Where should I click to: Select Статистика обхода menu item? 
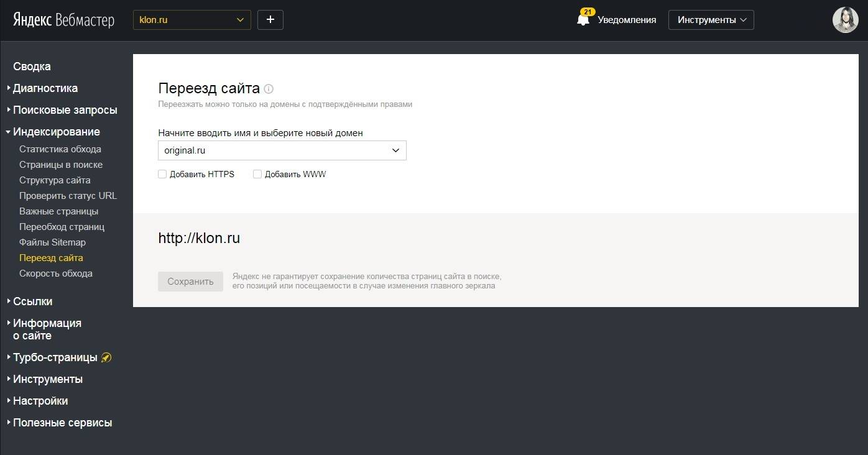60,149
